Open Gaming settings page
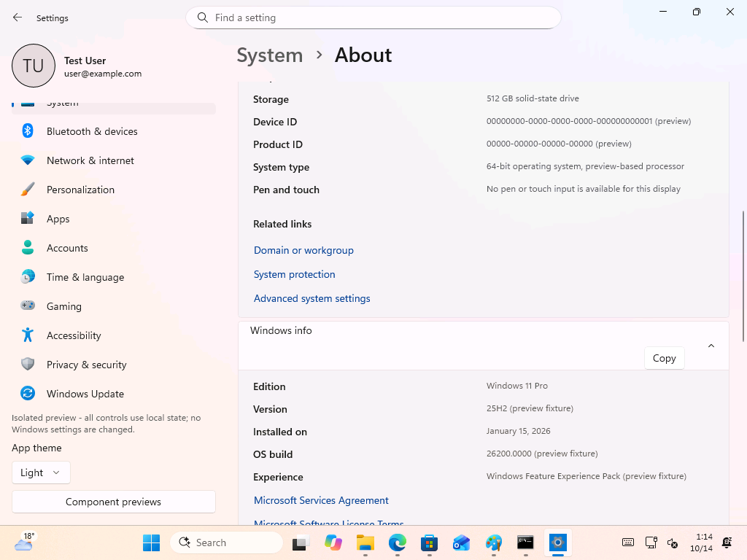This screenshot has height=560, width=747. [113, 306]
